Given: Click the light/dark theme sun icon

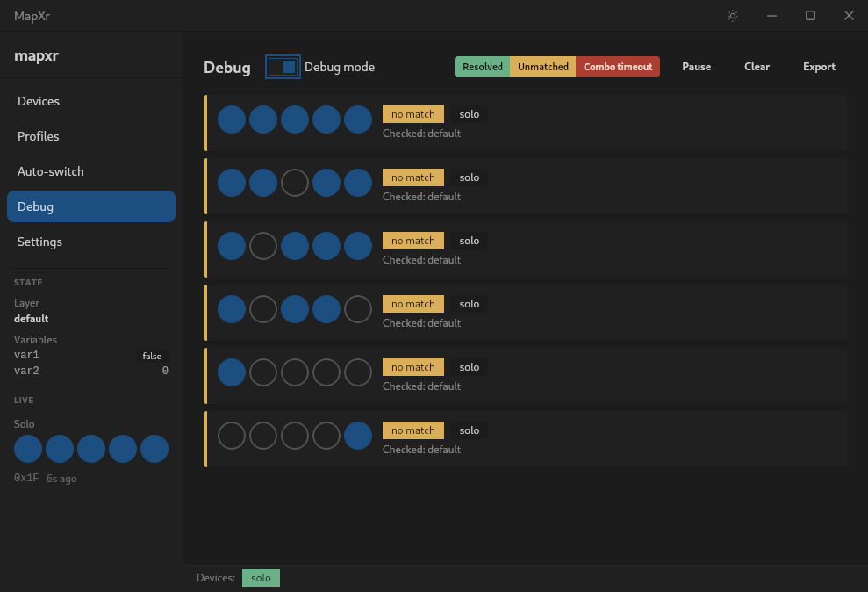Looking at the screenshot, I should pos(733,16).
